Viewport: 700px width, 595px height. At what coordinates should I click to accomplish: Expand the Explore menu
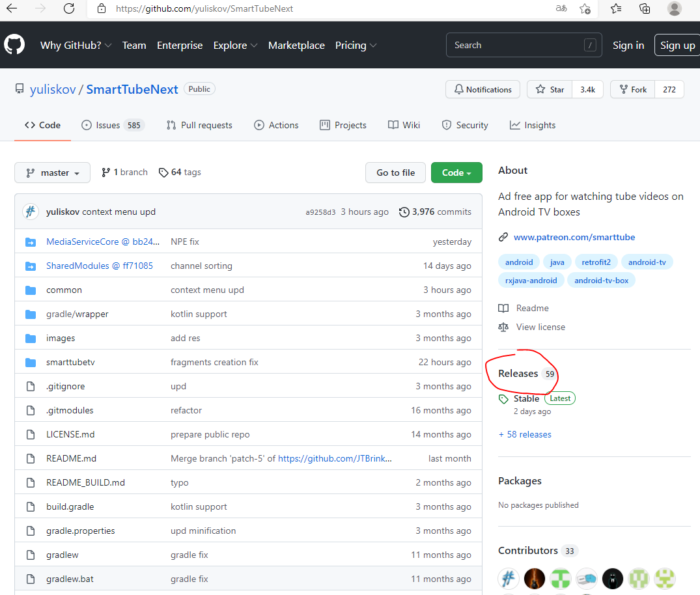[235, 45]
